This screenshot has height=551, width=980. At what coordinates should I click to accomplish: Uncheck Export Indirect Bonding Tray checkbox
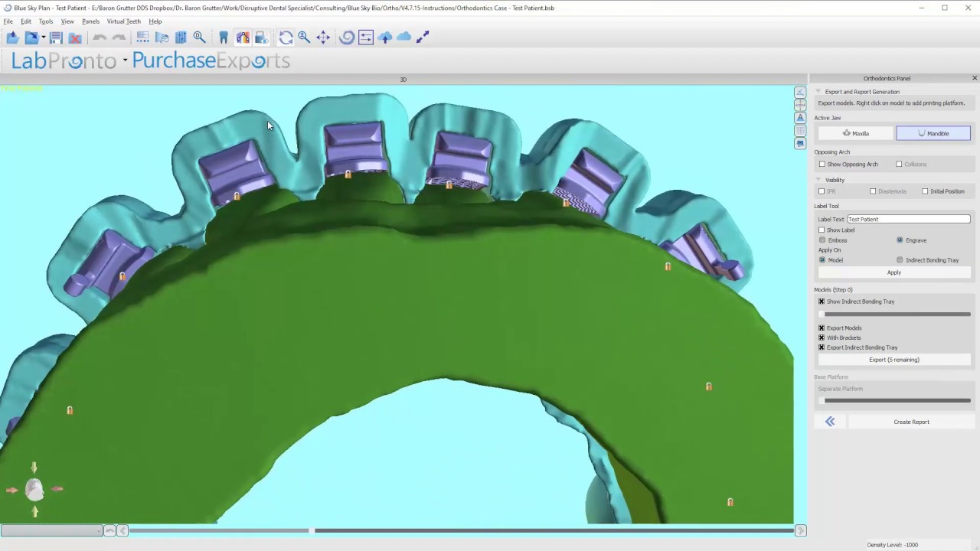click(822, 347)
